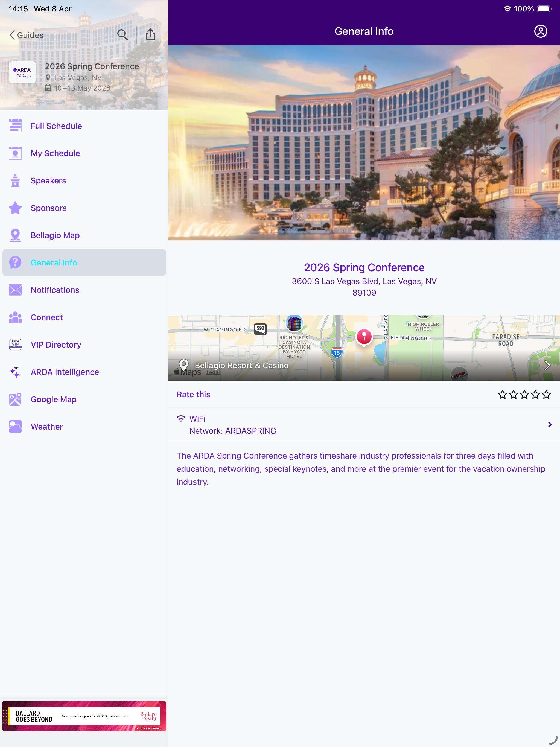Tap the Rio Hotel marker on map
Screen dimensions: 560x747
294,323
